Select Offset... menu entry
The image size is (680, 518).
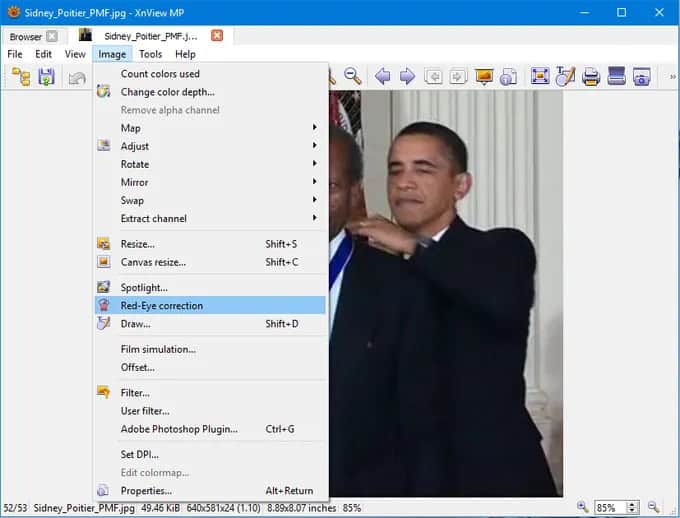coord(210,367)
